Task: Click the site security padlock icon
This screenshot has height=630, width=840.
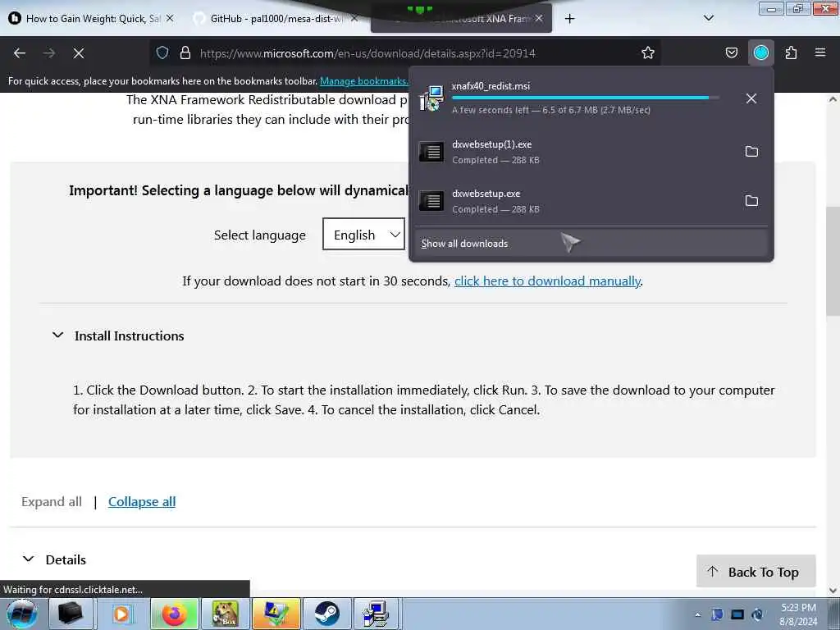Action: point(185,53)
